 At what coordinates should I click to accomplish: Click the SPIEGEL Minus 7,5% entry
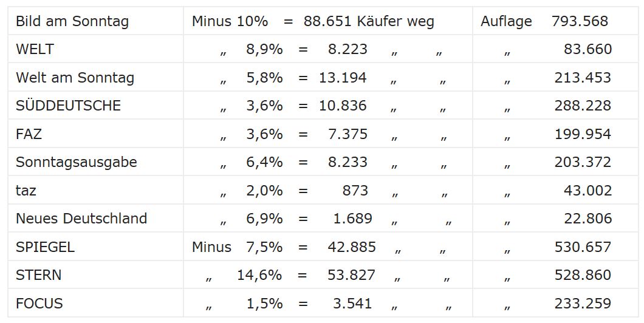click(237, 247)
